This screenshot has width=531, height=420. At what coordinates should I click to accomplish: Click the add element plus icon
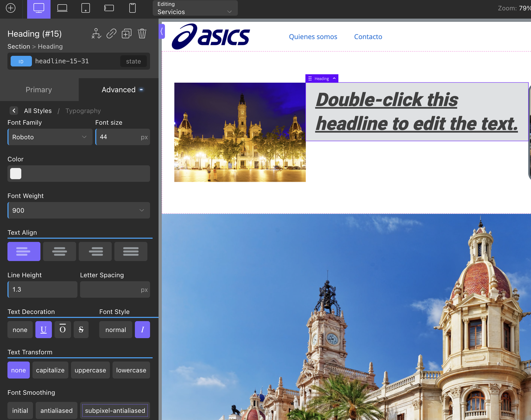pyautogui.click(x=11, y=8)
